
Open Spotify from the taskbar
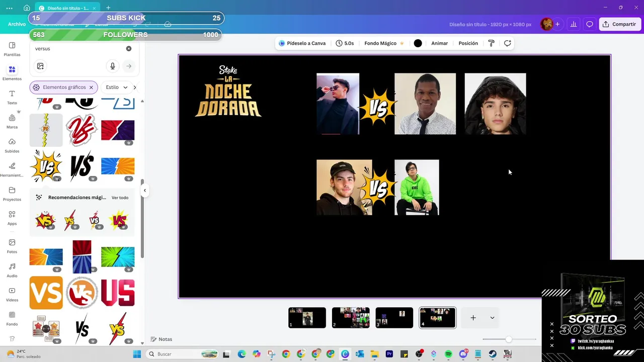point(448,354)
